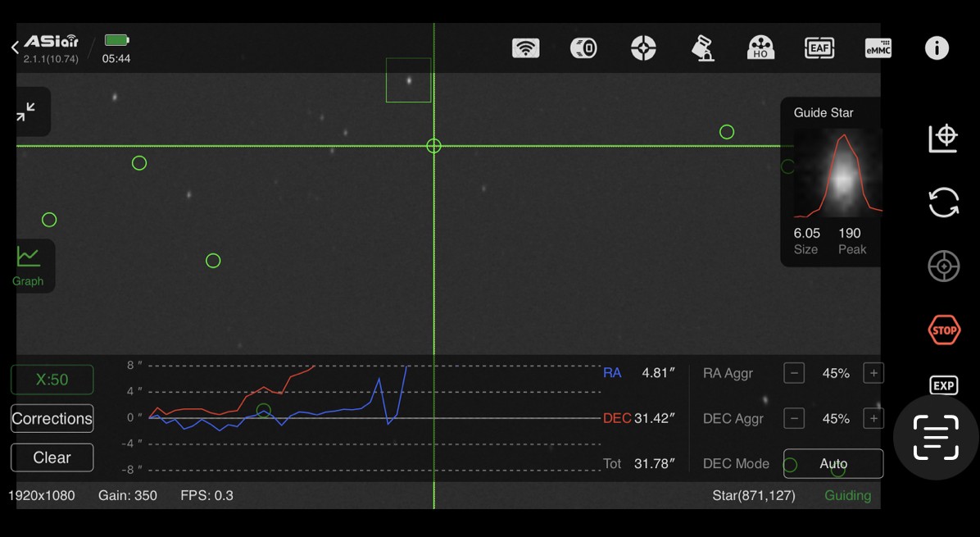
Task: Go back using the top-left chevron
Action: pyautogui.click(x=15, y=48)
